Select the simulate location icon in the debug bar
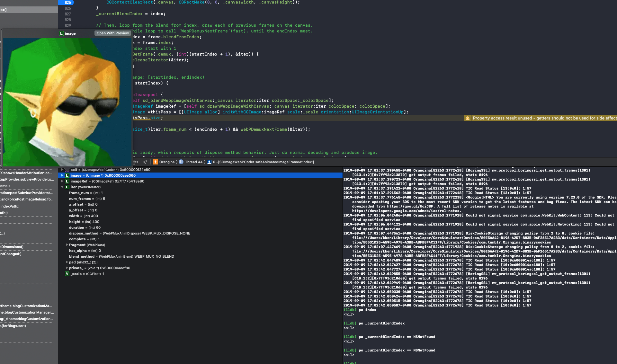This screenshot has height=364, width=617. pyautogui.click(x=145, y=162)
